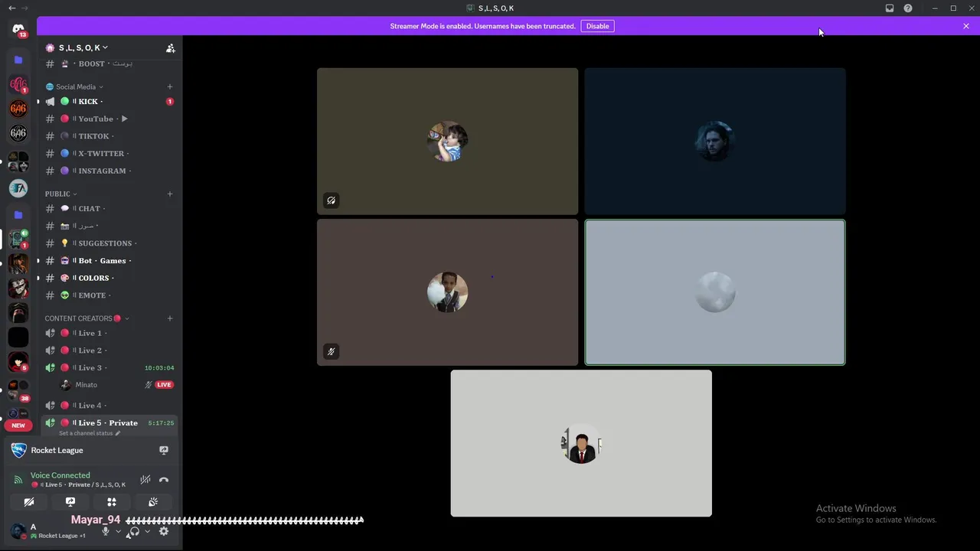
Task: Toggle microphone mute in user panel
Action: (106, 531)
